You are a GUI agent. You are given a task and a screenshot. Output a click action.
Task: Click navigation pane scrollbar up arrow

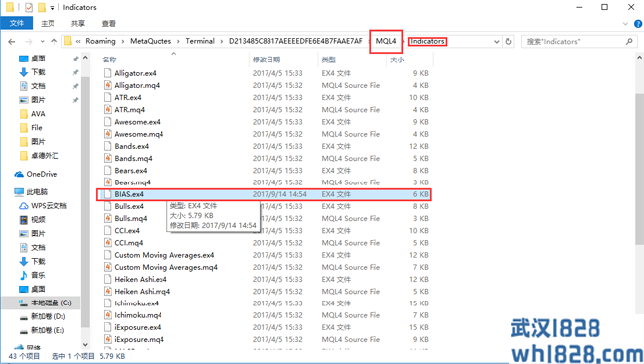(85, 58)
